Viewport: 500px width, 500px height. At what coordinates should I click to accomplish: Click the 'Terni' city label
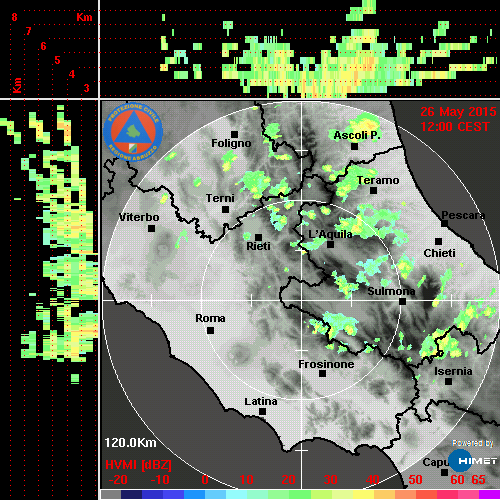coord(220,198)
